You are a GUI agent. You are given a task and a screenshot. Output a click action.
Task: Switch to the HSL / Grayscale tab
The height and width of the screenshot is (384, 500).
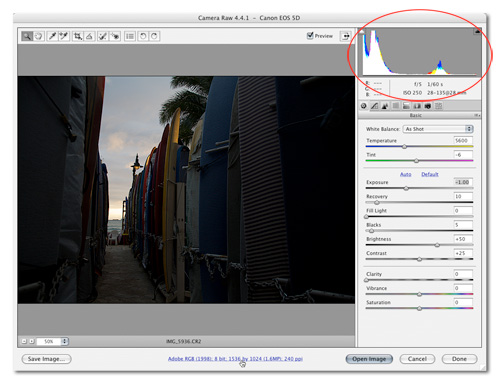396,106
